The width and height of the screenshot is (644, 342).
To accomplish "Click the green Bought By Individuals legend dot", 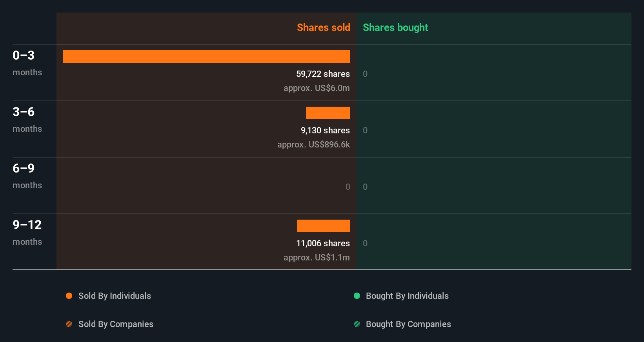I will pos(357,296).
